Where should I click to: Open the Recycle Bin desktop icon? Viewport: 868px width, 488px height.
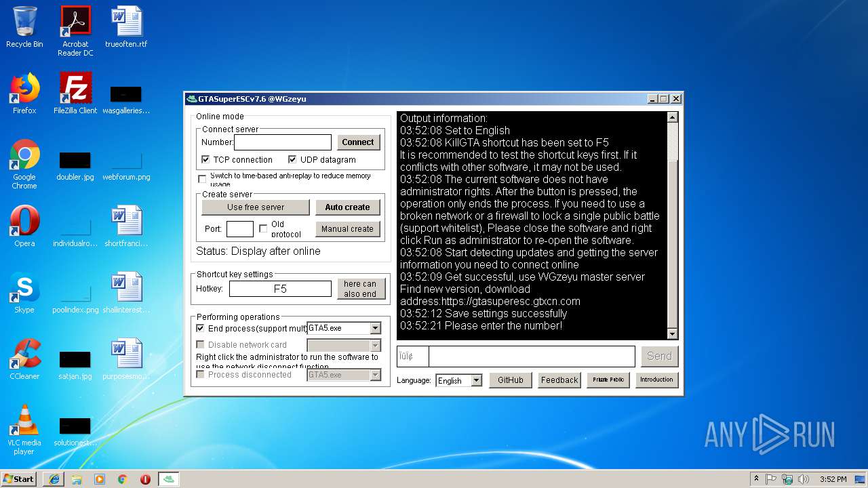point(24,27)
